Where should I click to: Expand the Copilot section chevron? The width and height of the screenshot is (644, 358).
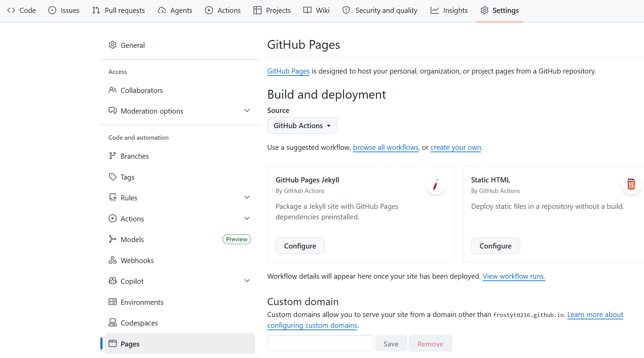247,281
